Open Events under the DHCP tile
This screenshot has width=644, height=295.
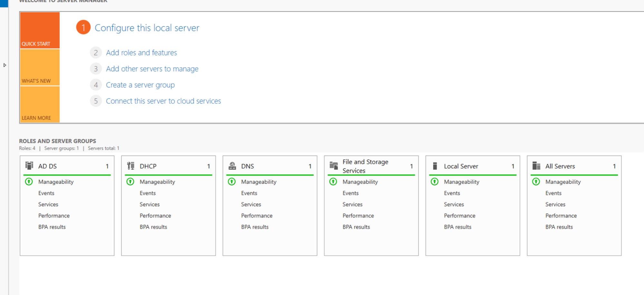148,193
